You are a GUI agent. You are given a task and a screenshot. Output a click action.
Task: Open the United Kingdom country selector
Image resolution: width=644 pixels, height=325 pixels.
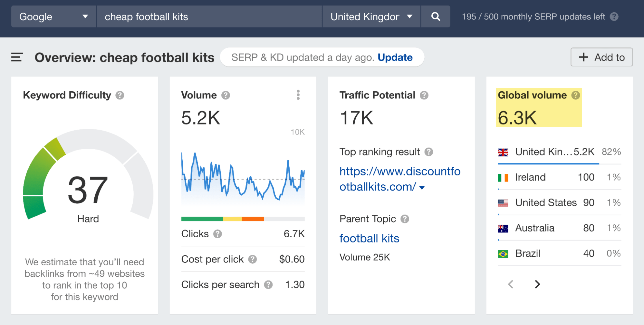[x=371, y=16]
